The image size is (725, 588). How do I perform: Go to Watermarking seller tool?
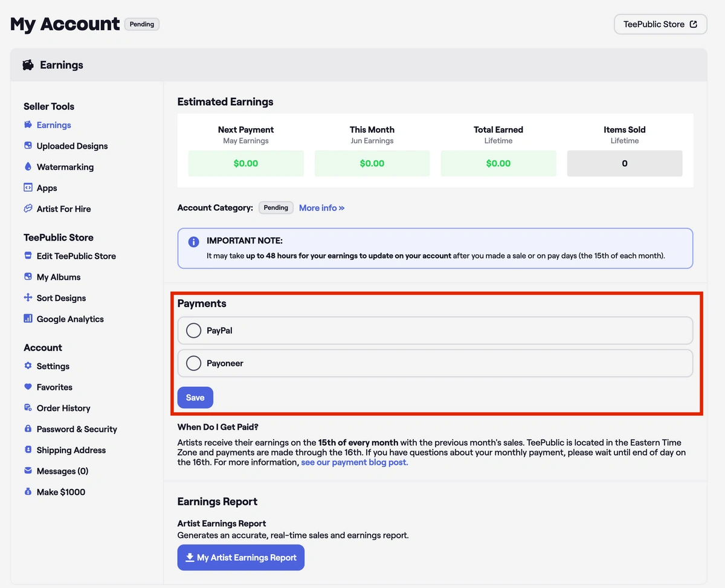pyautogui.click(x=65, y=167)
